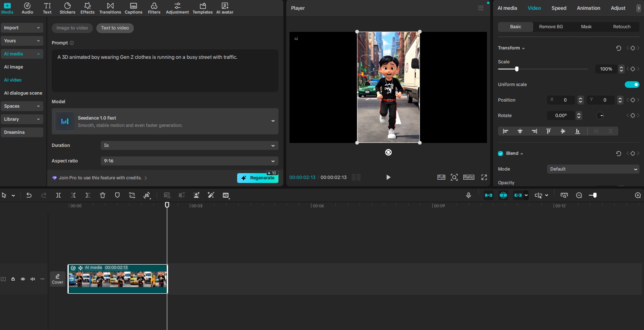Open the Stickers panel
The image size is (644, 330).
click(67, 8)
